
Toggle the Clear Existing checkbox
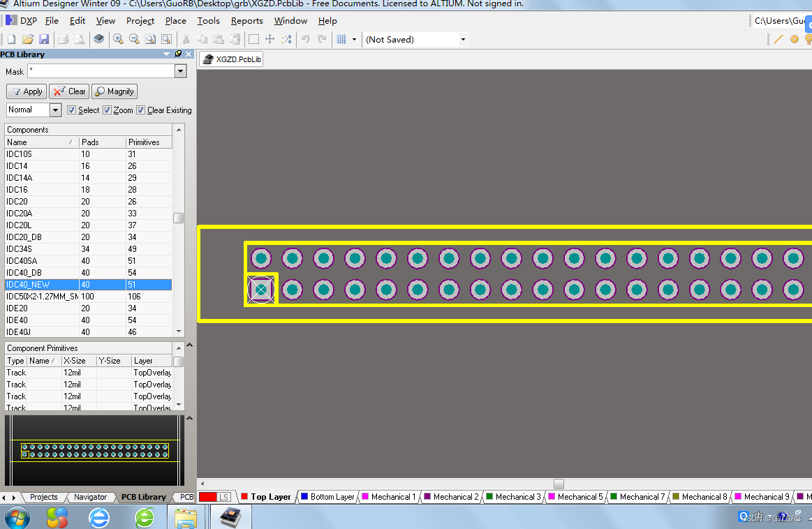click(x=140, y=110)
